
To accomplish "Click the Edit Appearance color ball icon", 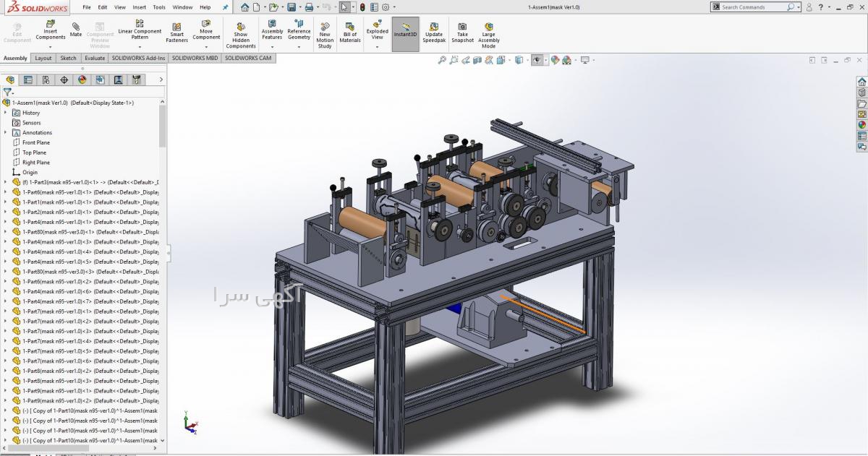I will click(x=555, y=60).
